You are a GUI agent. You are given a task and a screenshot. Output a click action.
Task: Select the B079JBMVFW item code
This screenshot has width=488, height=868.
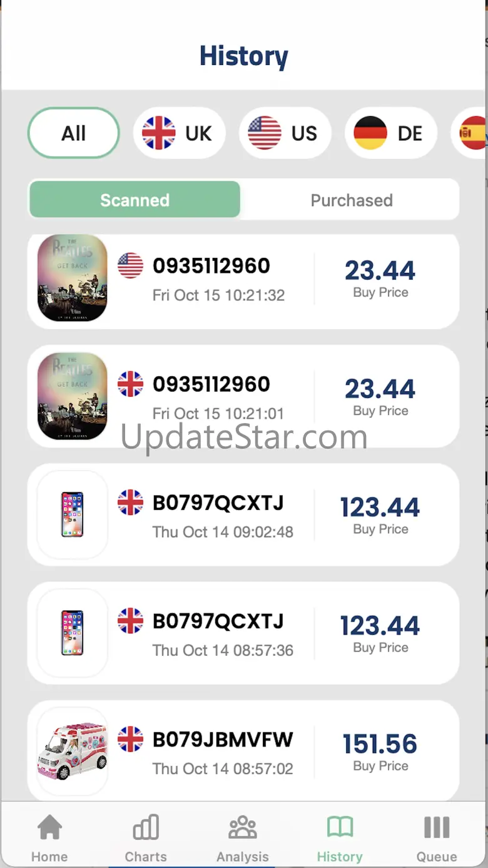tap(223, 740)
